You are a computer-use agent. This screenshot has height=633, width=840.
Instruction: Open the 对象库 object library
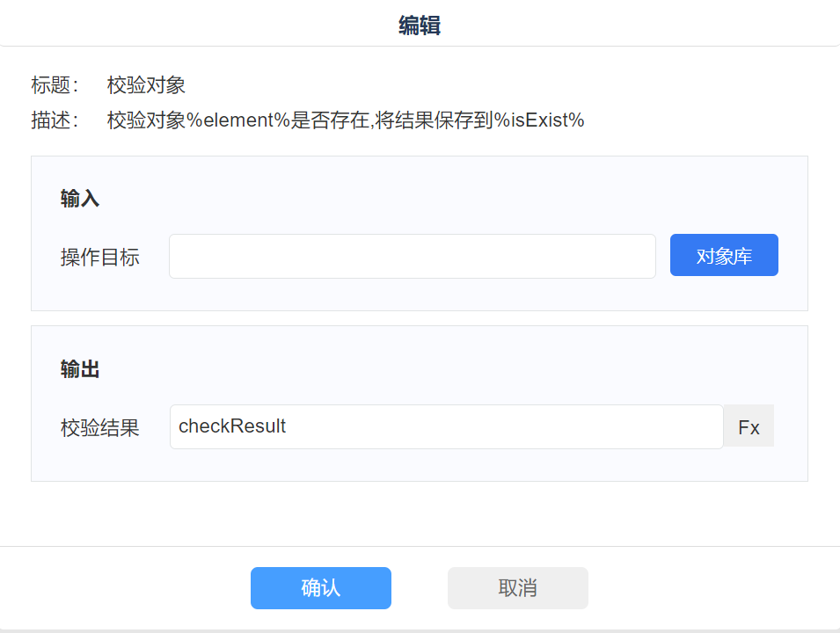[x=724, y=256]
